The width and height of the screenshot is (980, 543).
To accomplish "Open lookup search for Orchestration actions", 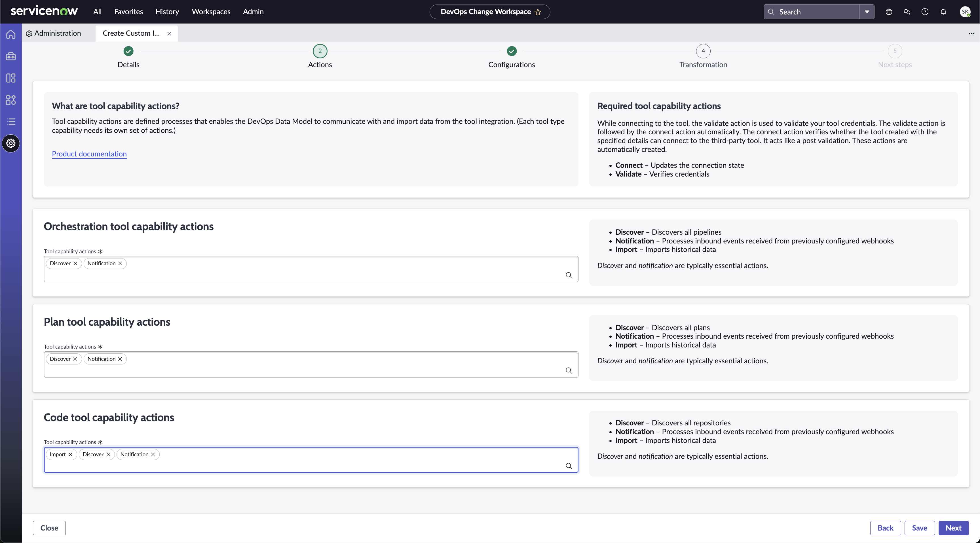I will pyautogui.click(x=569, y=275).
